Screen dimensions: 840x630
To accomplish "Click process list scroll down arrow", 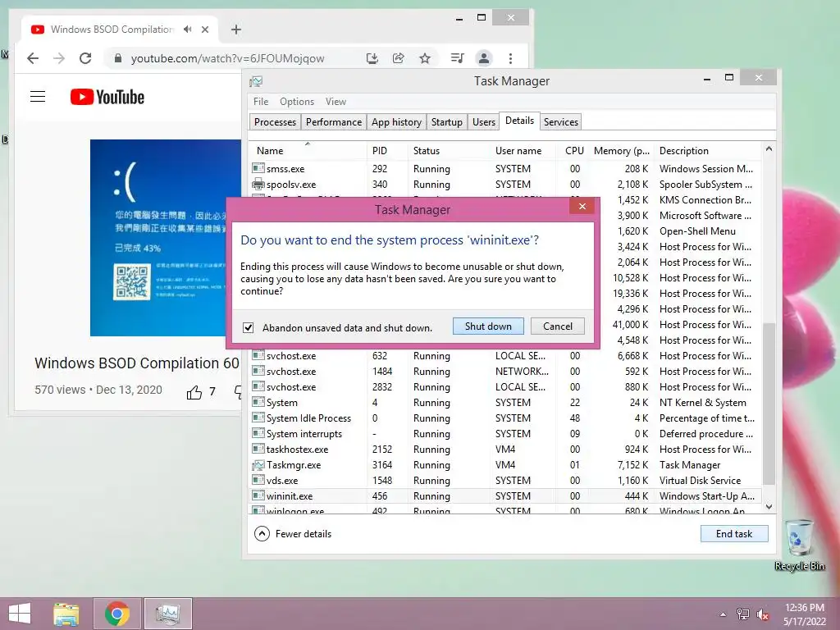I will tap(769, 507).
